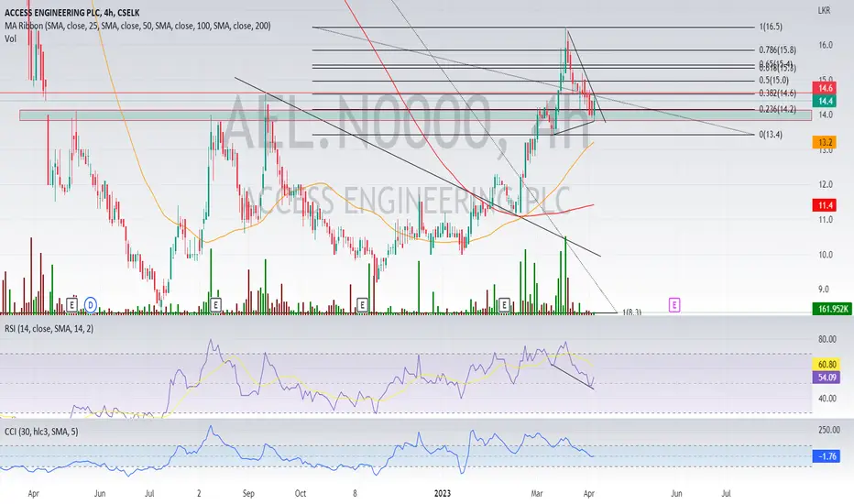
Task: Click the 161.952K volume label
Action: (833, 309)
